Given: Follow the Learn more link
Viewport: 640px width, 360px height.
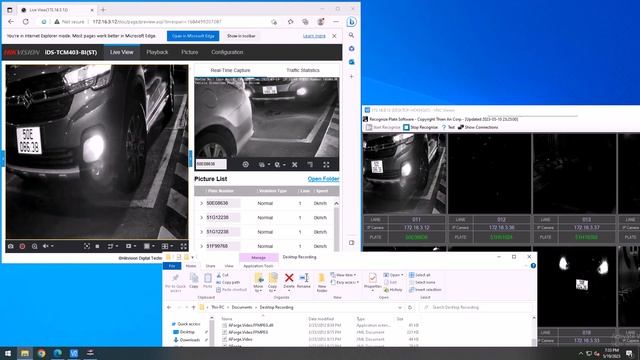Looking at the screenshot, I should [314, 36].
